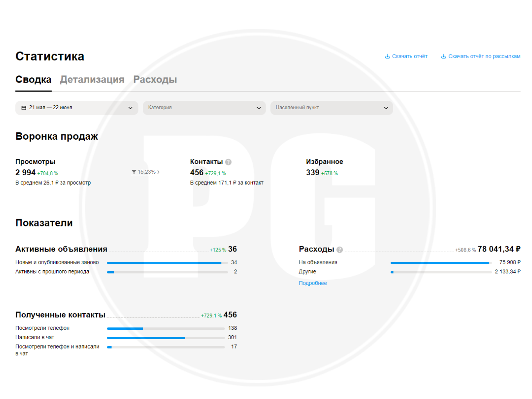
Task: Click the calendar icon in date filter
Action: click(24, 108)
